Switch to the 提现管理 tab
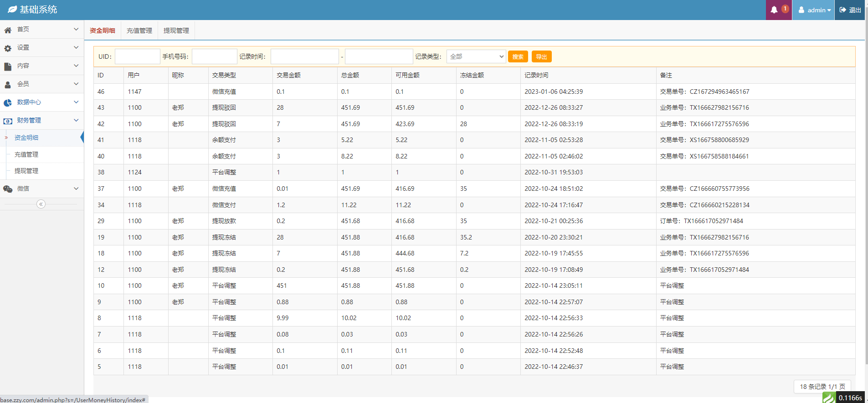This screenshot has width=868, height=403. tap(176, 31)
